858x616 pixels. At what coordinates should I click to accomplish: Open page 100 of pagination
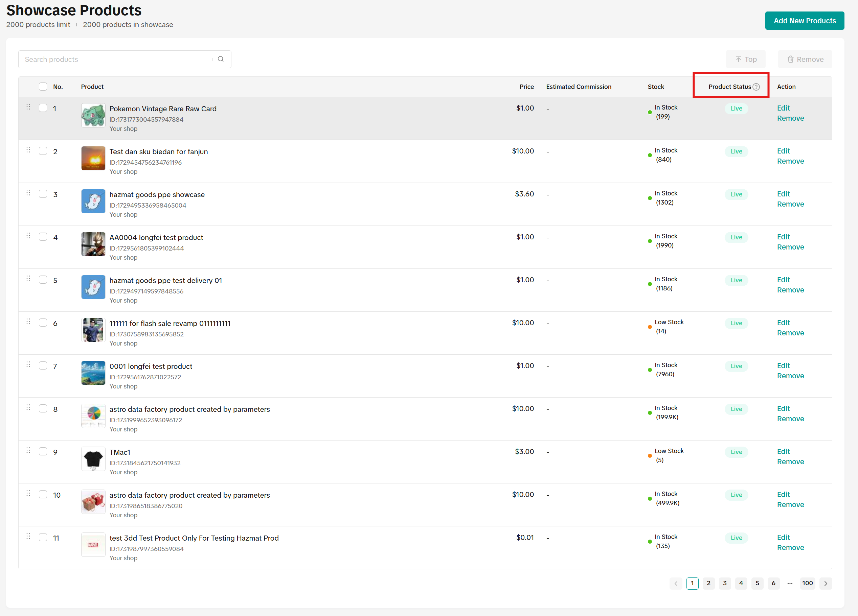[x=807, y=583]
